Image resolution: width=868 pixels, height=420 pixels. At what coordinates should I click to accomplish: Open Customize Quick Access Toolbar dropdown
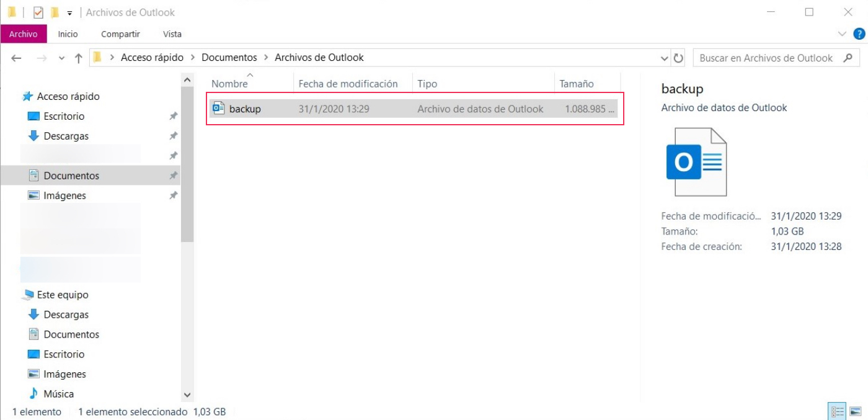(69, 13)
